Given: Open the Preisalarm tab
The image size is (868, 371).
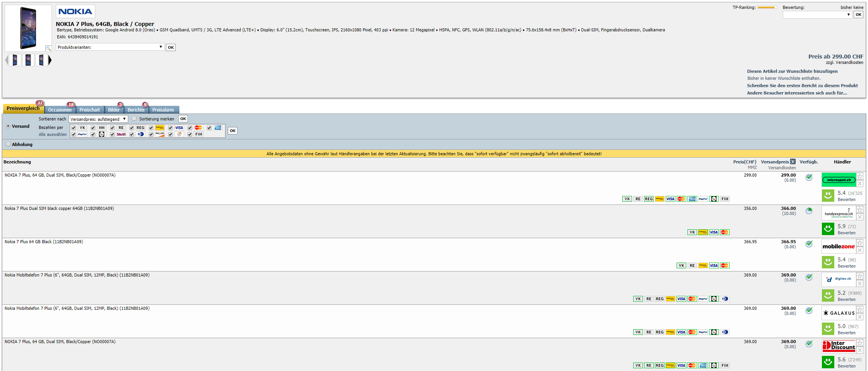Looking at the screenshot, I should pos(163,110).
